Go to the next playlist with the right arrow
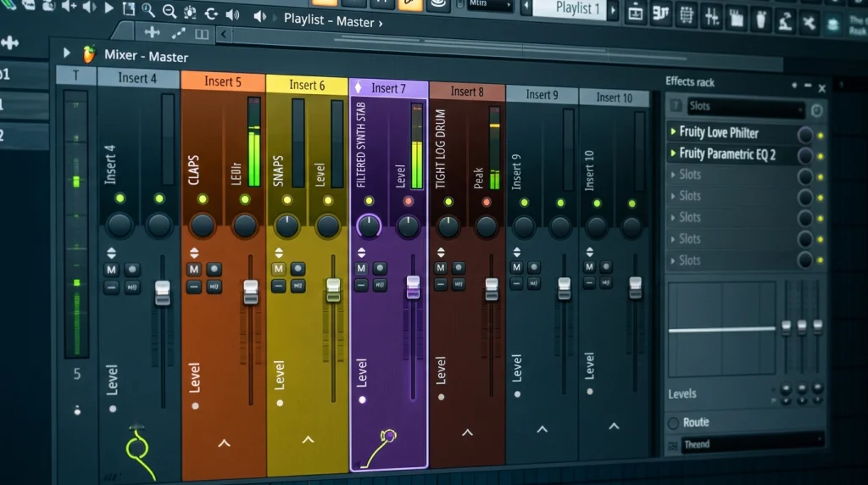Image resolution: width=868 pixels, height=485 pixels. pos(613,10)
